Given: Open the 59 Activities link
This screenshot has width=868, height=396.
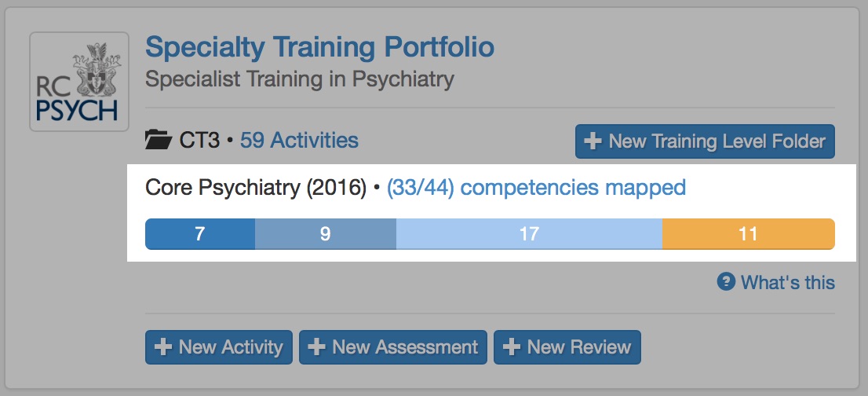Looking at the screenshot, I should point(299,141).
